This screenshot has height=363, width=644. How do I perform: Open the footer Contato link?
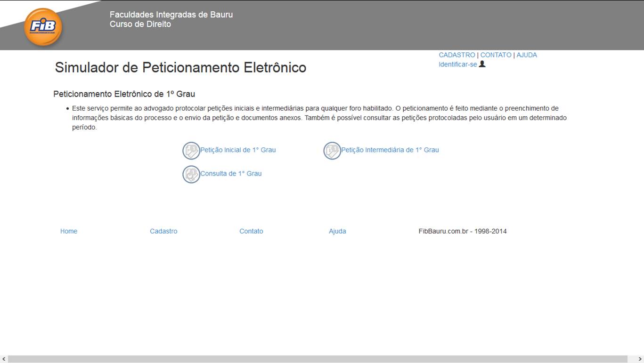(251, 231)
